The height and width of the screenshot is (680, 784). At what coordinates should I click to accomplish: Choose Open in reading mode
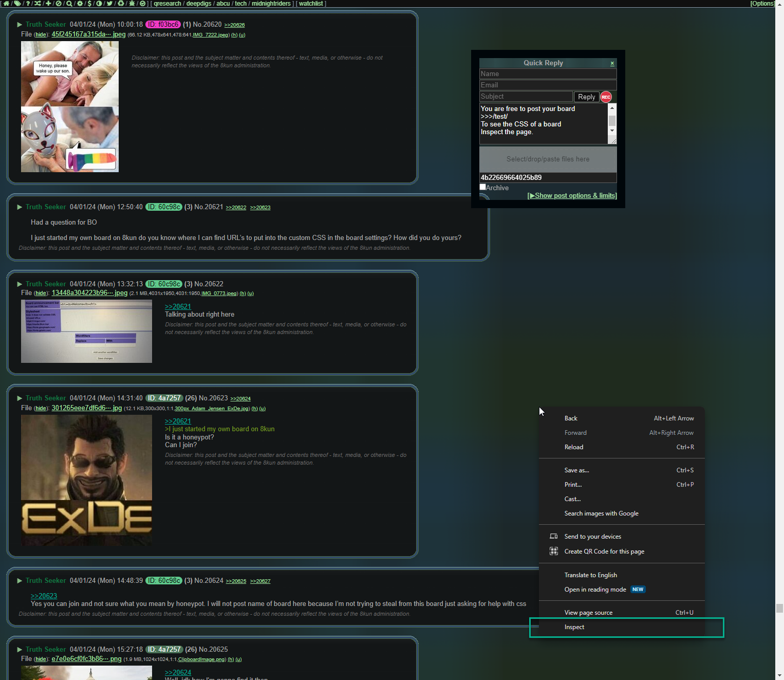click(622, 590)
